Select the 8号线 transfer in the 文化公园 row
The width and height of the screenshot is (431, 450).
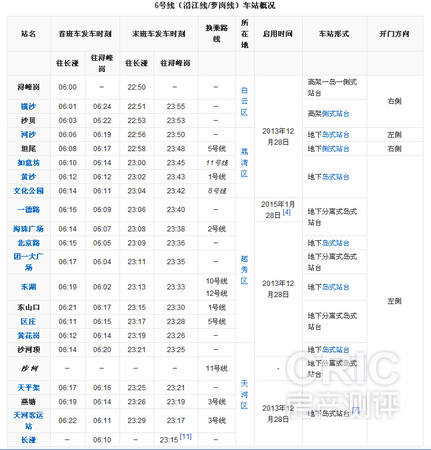(x=217, y=191)
